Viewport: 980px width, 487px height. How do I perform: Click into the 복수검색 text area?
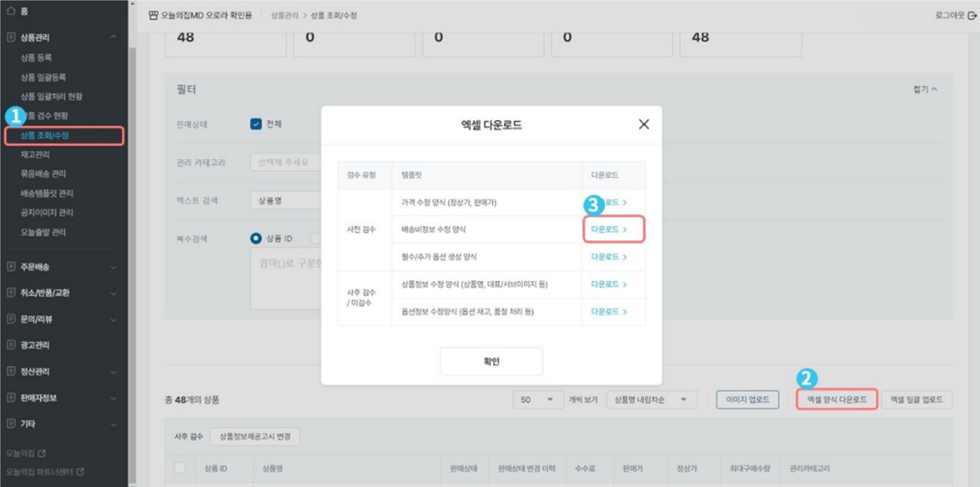(286, 278)
